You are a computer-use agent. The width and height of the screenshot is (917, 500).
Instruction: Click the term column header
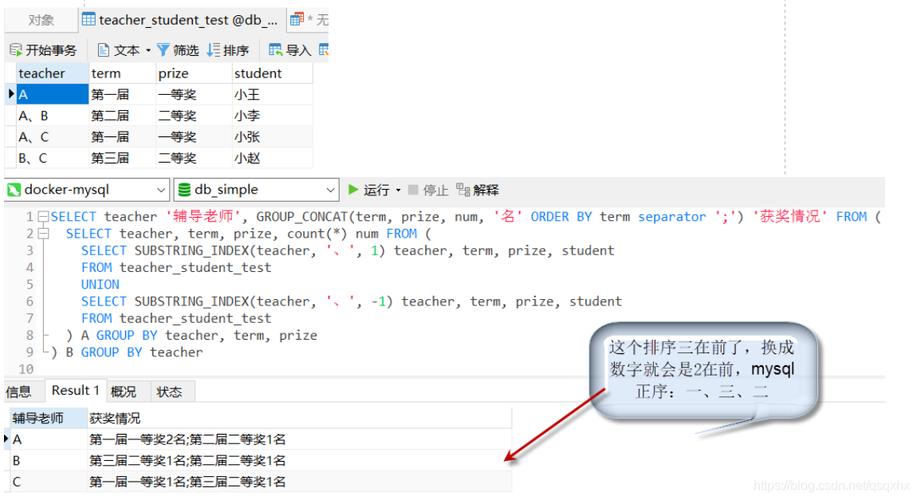122,73
